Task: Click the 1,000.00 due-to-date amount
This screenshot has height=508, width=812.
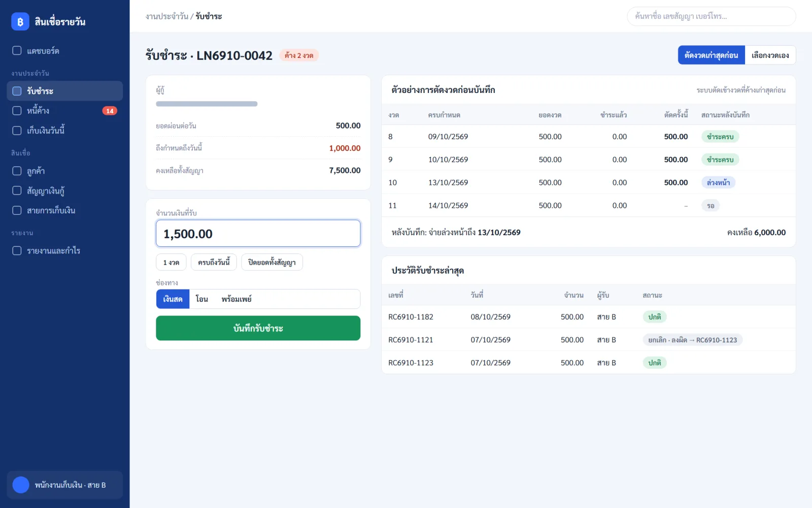Action: 345,148
